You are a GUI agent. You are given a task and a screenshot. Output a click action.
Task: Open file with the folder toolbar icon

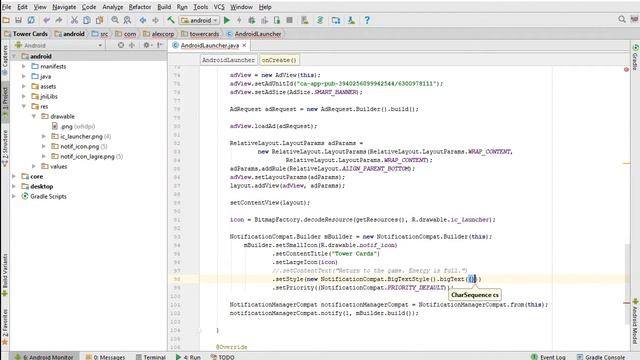point(6,20)
